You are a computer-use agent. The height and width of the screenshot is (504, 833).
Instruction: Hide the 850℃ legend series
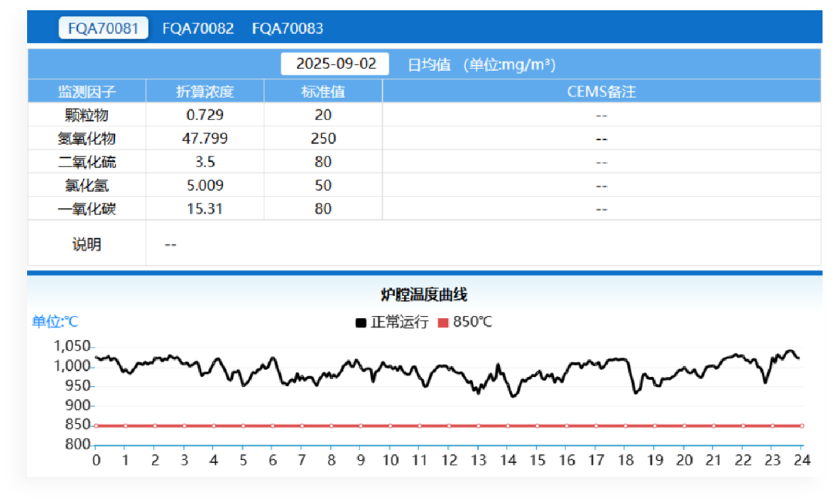click(465, 322)
